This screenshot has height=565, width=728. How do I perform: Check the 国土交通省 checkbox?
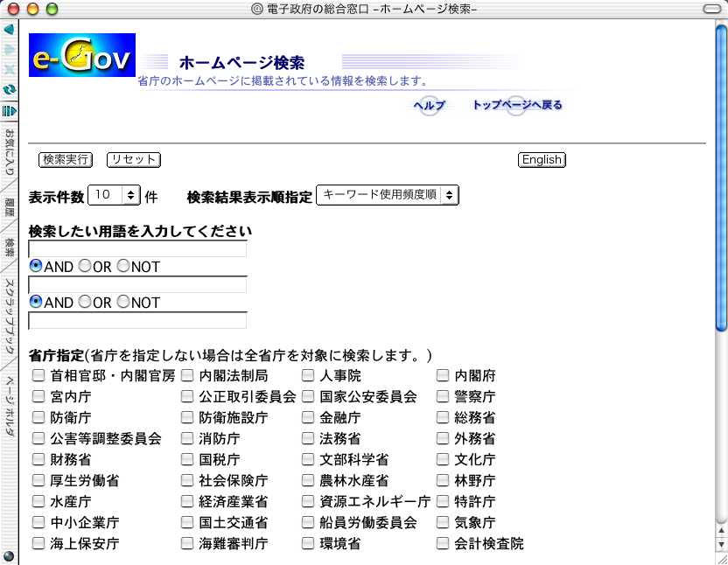[187, 522]
